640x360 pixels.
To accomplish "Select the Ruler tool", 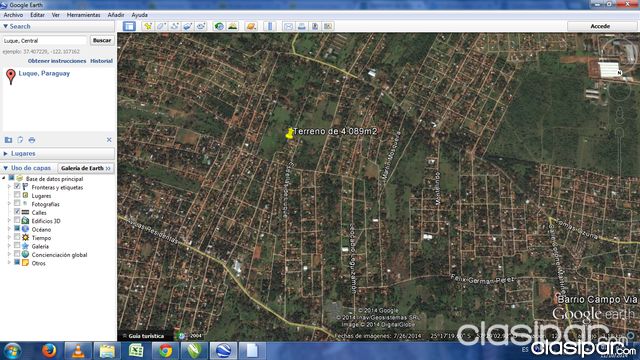I will [269, 26].
